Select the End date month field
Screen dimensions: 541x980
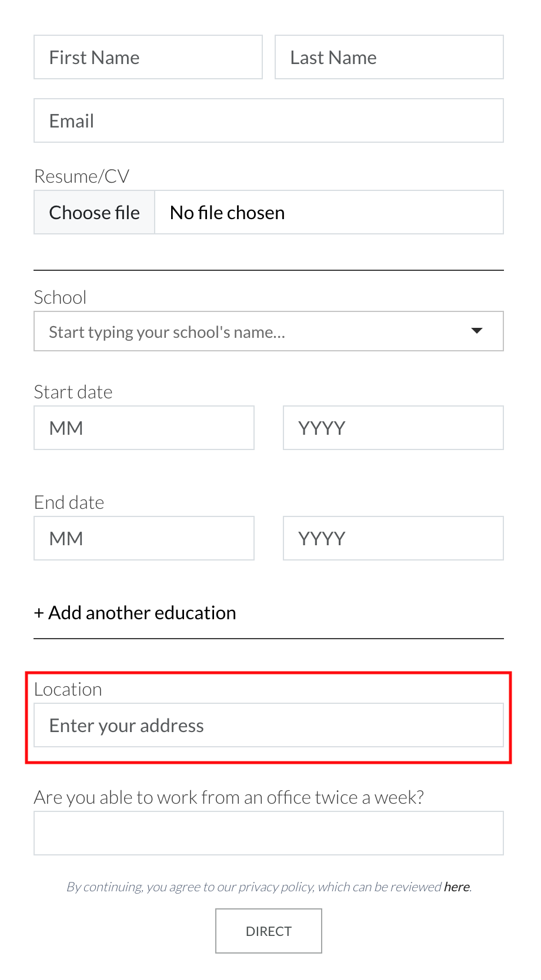click(x=143, y=538)
